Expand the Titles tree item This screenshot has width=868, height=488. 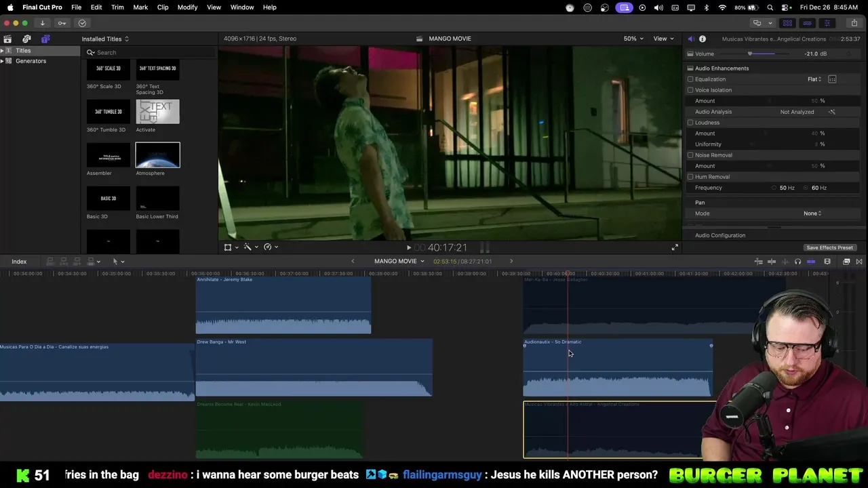click(2, 51)
